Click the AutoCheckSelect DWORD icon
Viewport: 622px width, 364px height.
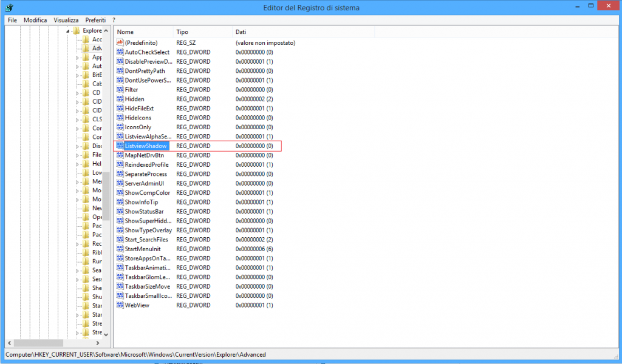[x=120, y=52]
